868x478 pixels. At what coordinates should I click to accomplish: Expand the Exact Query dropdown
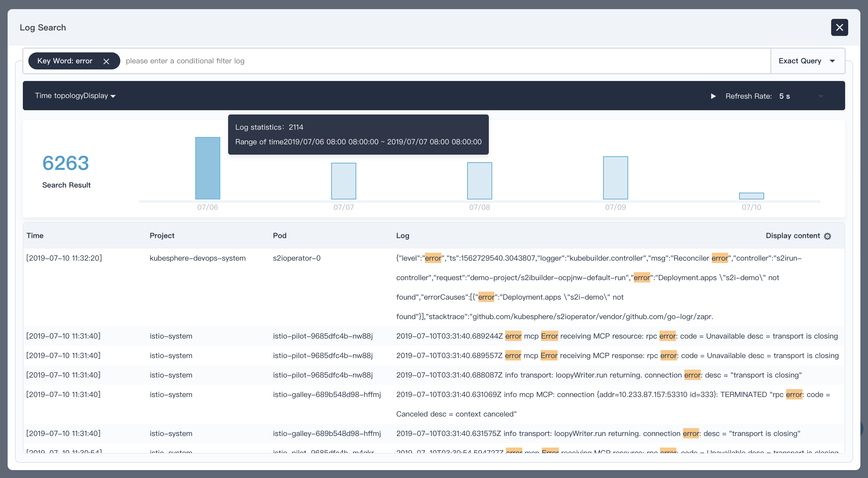click(807, 61)
